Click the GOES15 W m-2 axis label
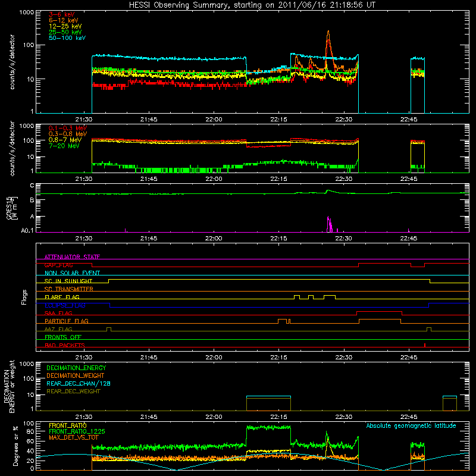The height and width of the screenshot is (476, 476). [12, 208]
